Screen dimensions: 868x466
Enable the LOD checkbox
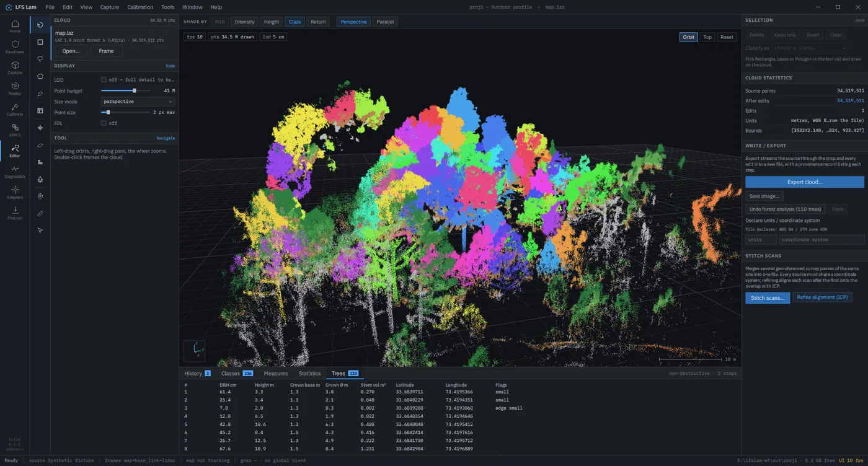pyautogui.click(x=104, y=80)
